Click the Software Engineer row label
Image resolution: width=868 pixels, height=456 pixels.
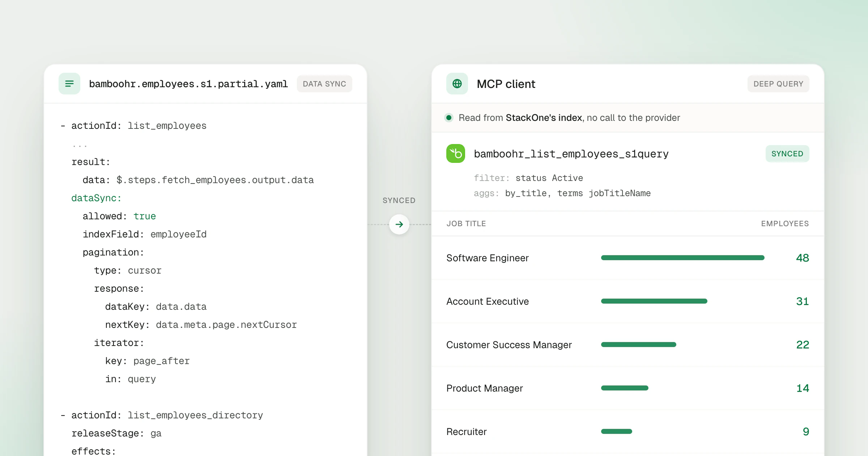click(x=488, y=258)
